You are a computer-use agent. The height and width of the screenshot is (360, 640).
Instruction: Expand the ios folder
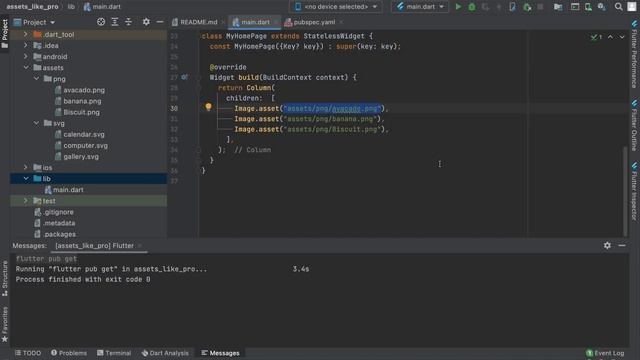click(25, 167)
